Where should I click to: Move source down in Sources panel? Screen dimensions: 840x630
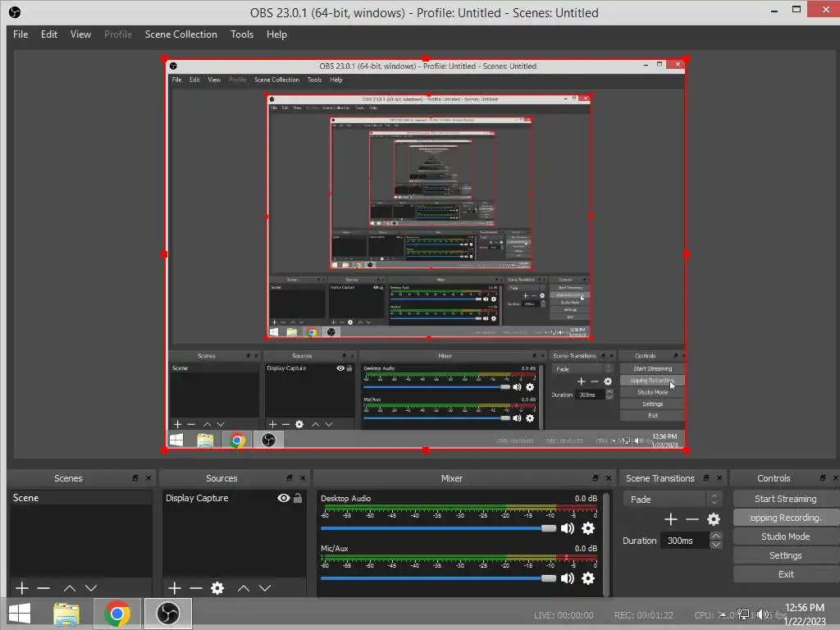[x=265, y=588]
